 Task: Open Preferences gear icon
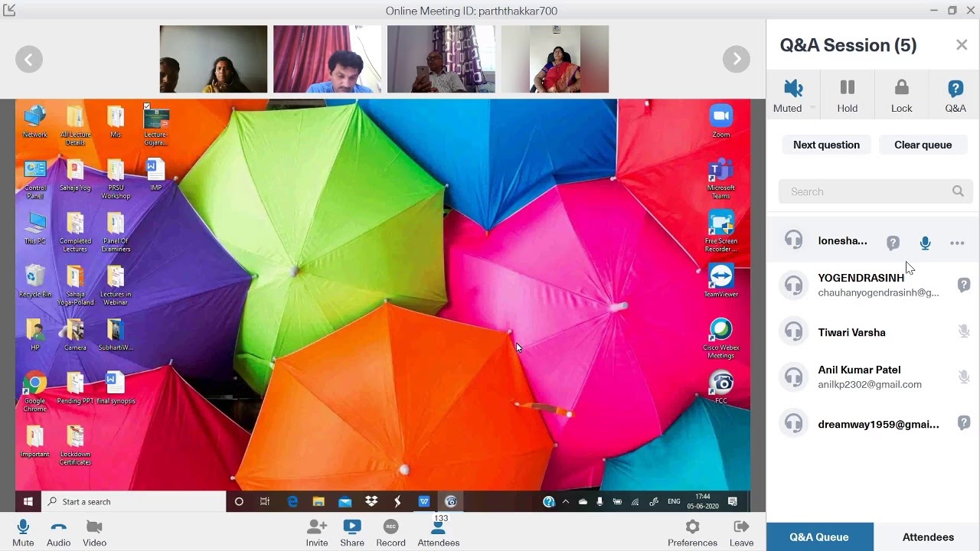(692, 528)
